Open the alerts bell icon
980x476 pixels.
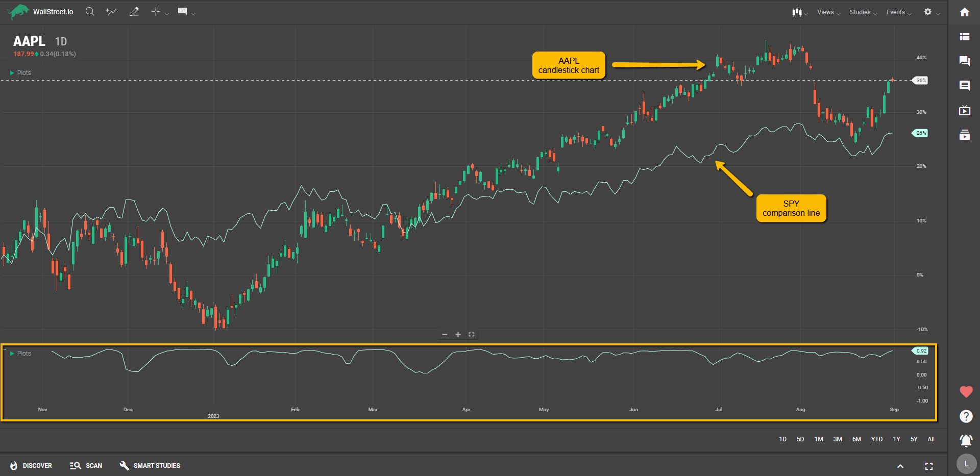966,440
